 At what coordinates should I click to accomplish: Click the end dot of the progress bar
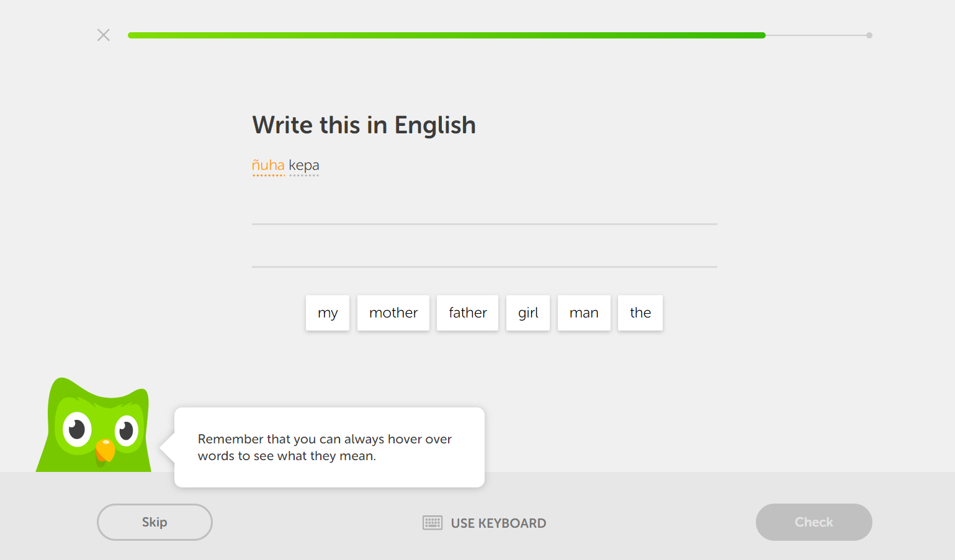(x=869, y=35)
